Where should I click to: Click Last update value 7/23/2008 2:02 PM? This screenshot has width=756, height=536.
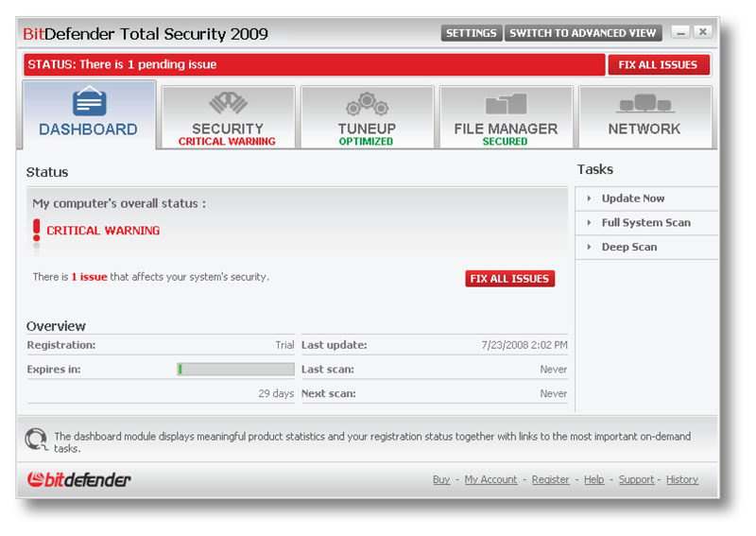[x=524, y=345]
